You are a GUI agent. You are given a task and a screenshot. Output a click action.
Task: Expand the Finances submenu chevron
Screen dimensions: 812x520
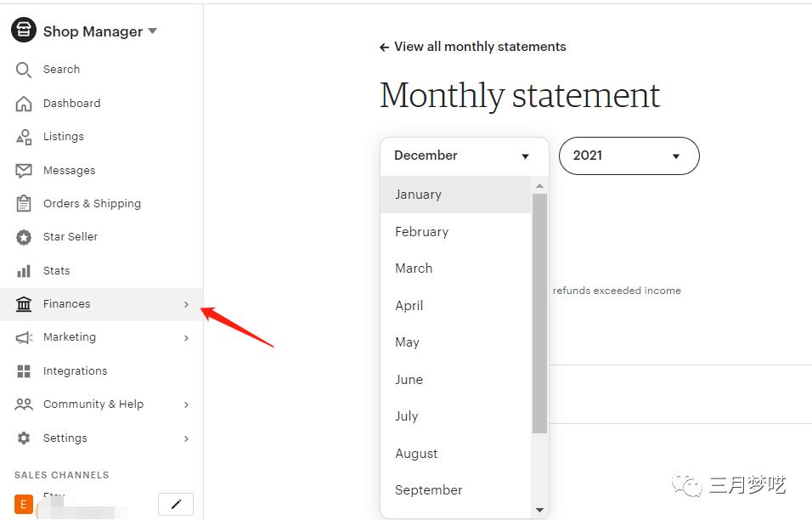[x=186, y=304]
